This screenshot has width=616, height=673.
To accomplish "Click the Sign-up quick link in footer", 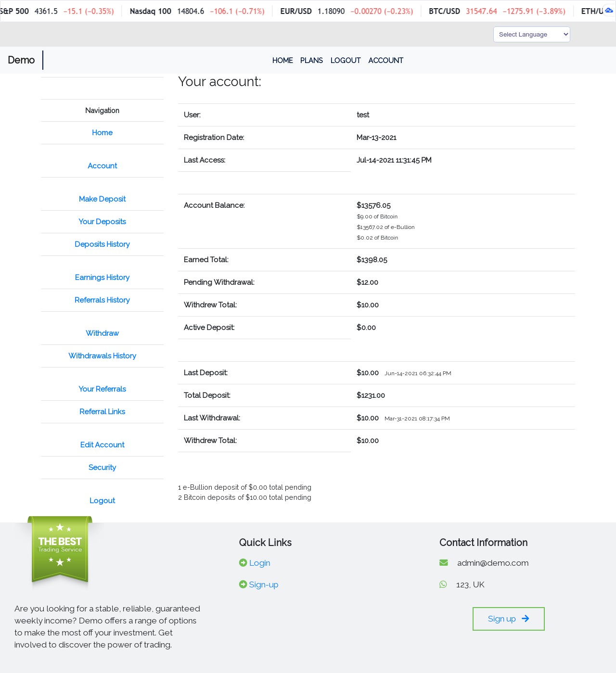I will (263, 584).
